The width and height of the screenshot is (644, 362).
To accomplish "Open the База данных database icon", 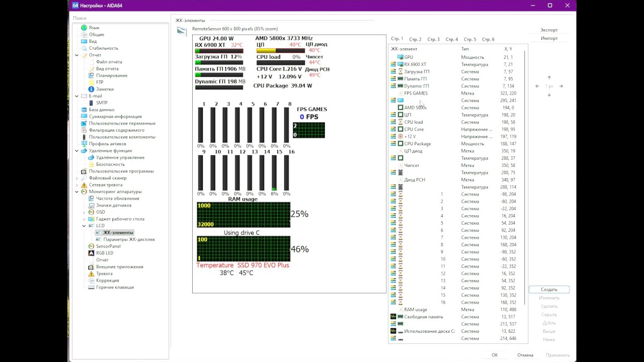I will coord(84,110).
